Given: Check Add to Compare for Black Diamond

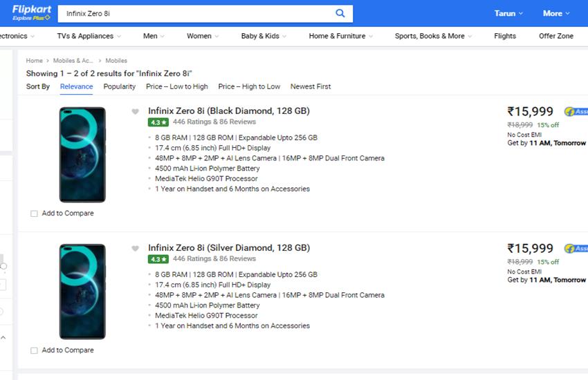Looking at the screenshot, I should click(x=35, y=213).
